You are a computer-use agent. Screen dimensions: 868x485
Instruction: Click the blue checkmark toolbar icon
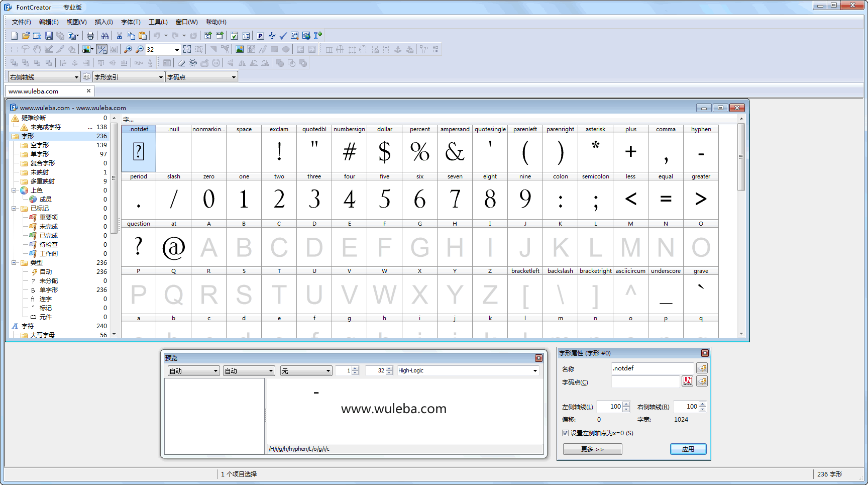tap(283, 36)
